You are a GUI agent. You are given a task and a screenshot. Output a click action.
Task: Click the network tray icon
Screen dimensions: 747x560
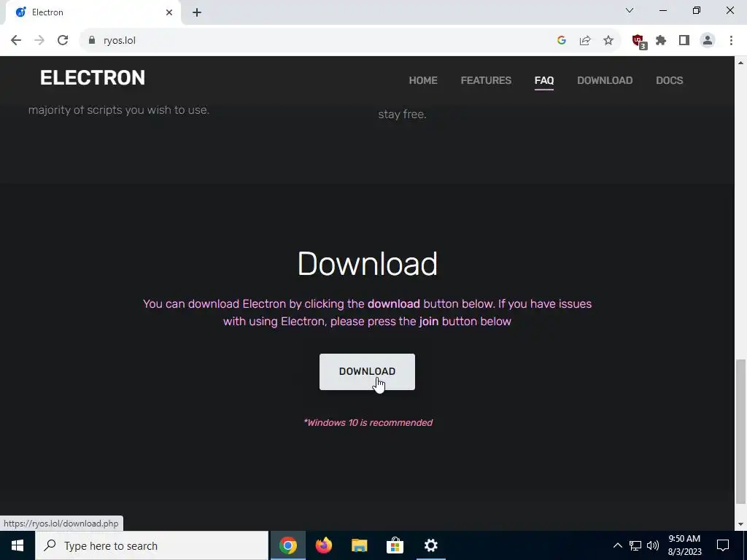click(x=635, y=545)
